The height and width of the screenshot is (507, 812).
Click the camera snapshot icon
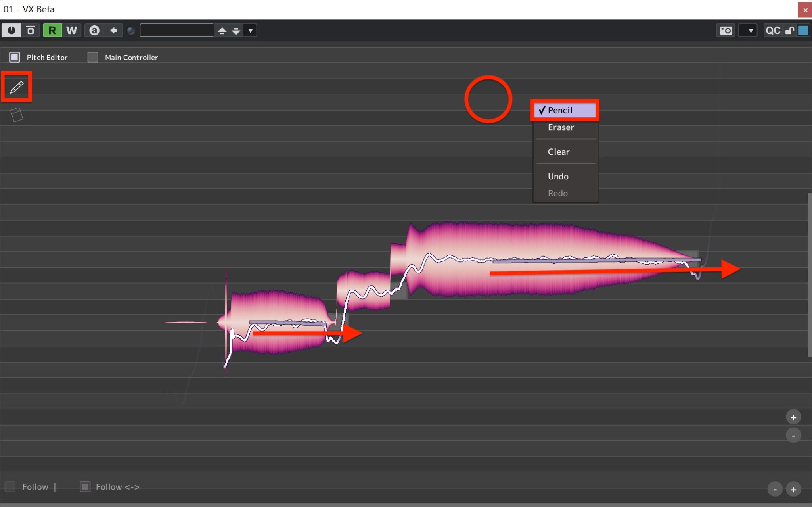[726, 31]
